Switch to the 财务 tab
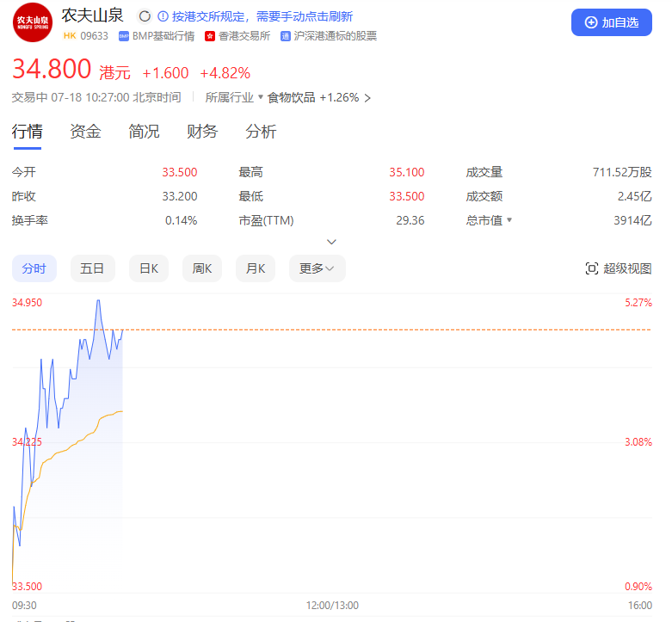 (202, 132)
